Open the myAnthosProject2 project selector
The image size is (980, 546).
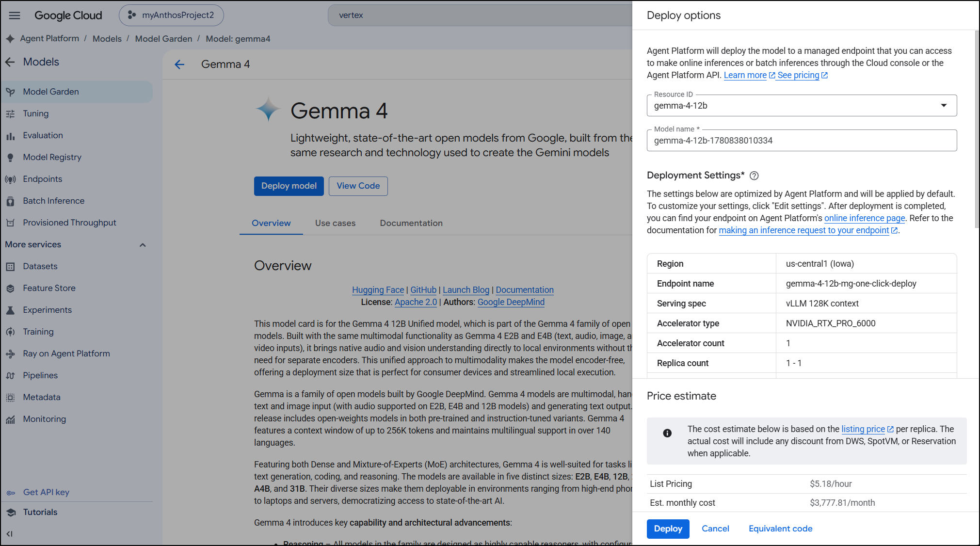point(171,16)
